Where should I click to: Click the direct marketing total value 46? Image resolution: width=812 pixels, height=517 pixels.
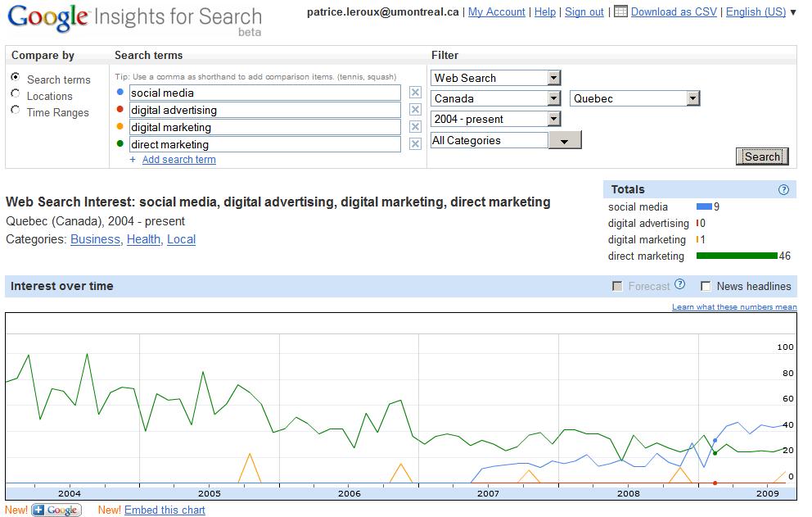(x=784, y=256)
